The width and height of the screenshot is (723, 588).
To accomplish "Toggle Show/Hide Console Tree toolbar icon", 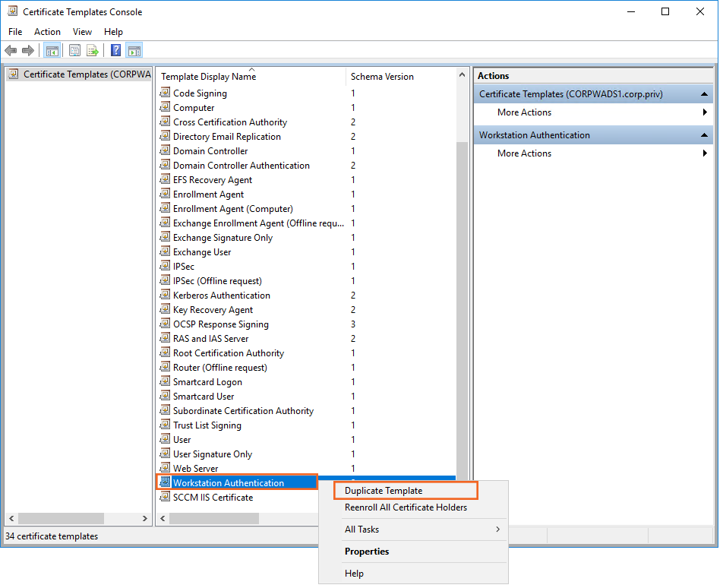I will (x=52, y=51).
